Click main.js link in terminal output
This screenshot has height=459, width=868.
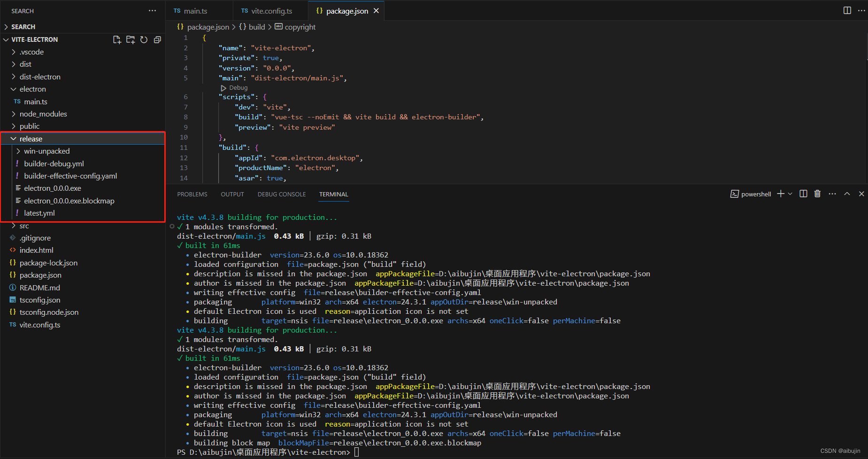point(251,349)
